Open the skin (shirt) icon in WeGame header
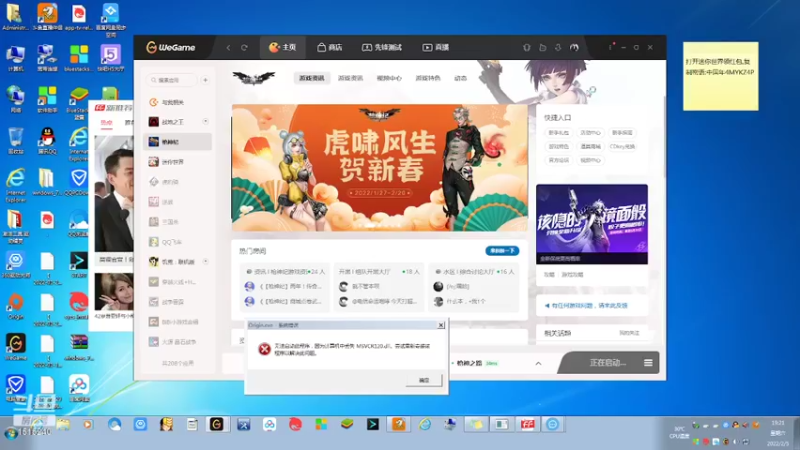 [x=527, y=47]
